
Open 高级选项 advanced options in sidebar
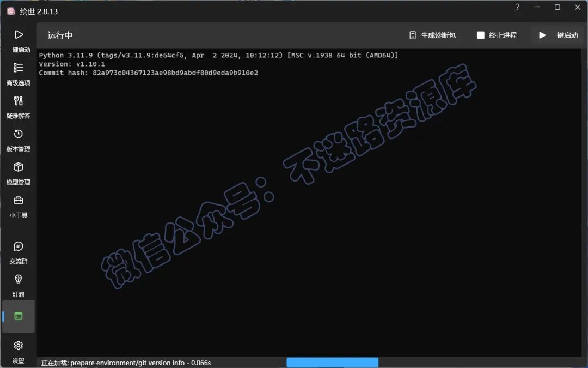19,74
